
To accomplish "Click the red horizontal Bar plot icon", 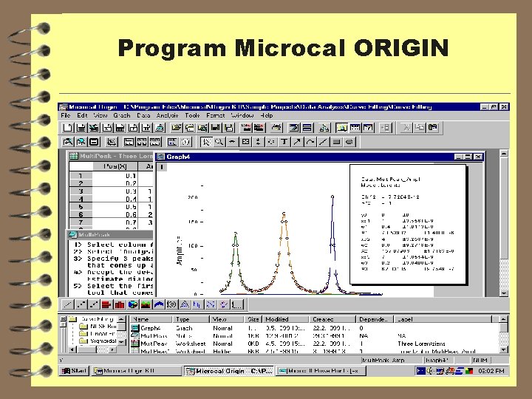I will (x=106, y=304).
